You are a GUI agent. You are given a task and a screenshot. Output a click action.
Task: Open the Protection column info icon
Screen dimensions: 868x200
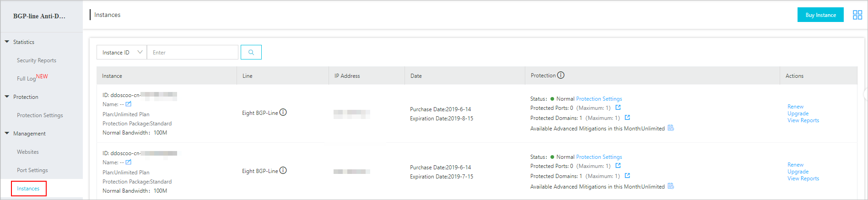(x=561, y=75)
